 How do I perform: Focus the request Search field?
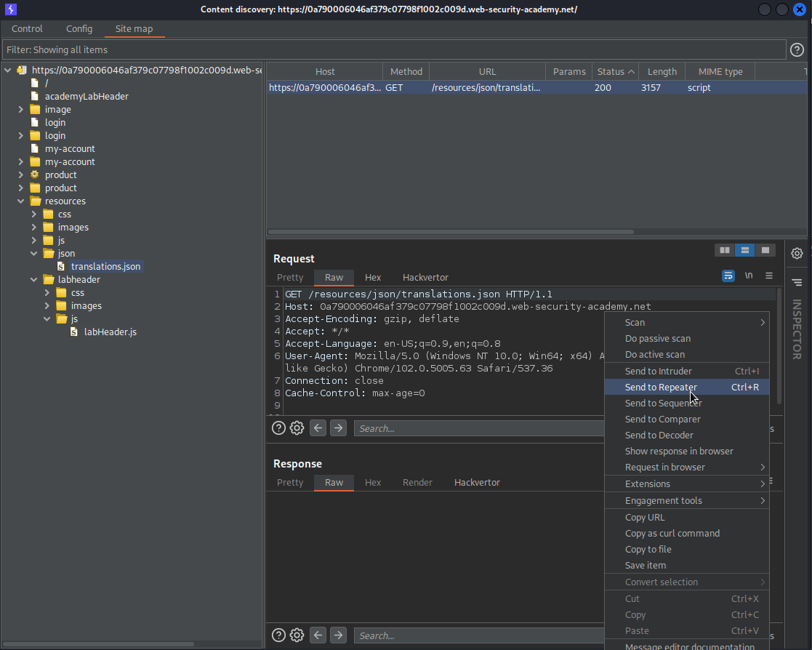(479, 428)
